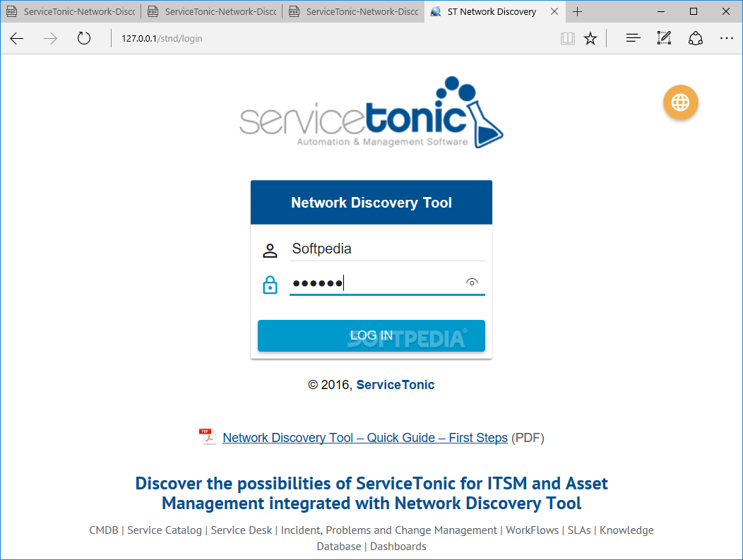The image size is (743, 560).
Task: Click the Network Discovery Tool header
Action: pos(371,202)
